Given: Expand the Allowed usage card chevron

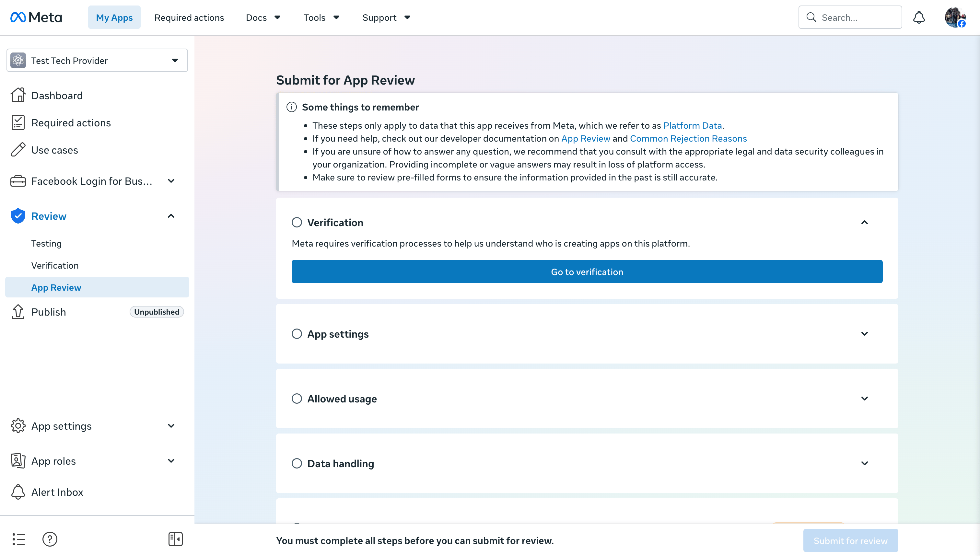Looking at the screenshot, I should [x=865, y=399].
